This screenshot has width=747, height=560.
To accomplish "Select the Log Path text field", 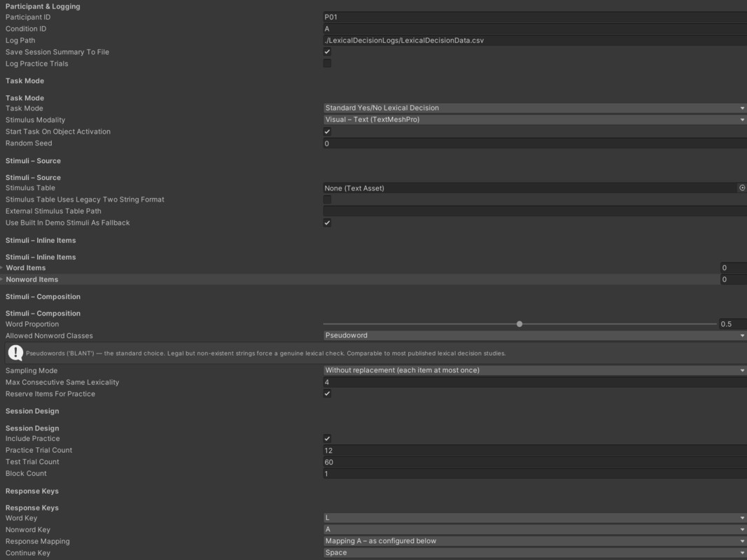I will [535, 41].
